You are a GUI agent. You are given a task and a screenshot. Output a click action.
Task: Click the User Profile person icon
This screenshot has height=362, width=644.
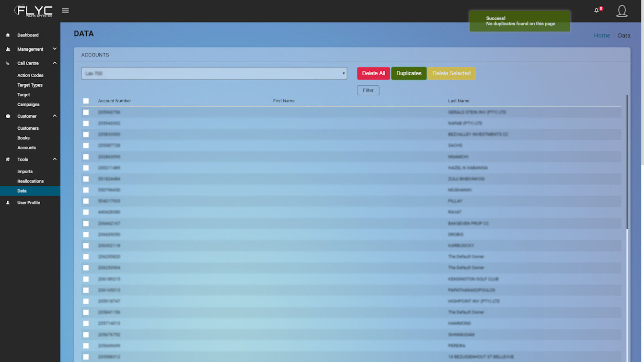click(8, 203)
